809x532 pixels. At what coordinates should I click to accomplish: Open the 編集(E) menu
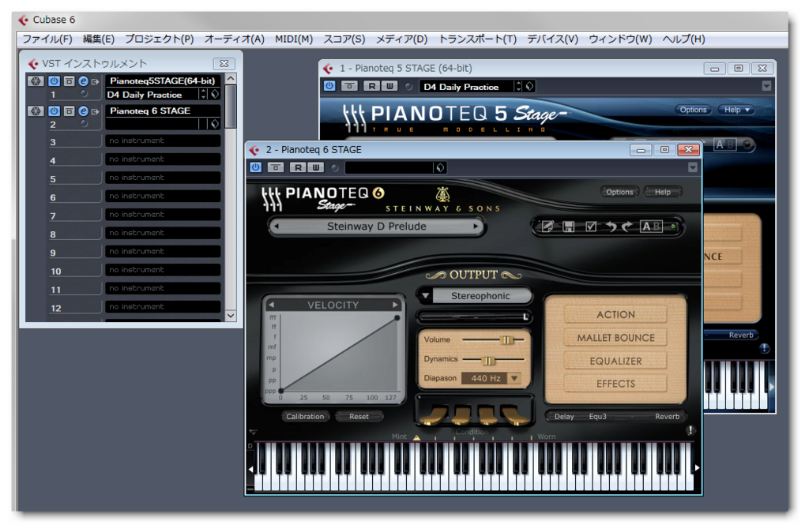99,39
